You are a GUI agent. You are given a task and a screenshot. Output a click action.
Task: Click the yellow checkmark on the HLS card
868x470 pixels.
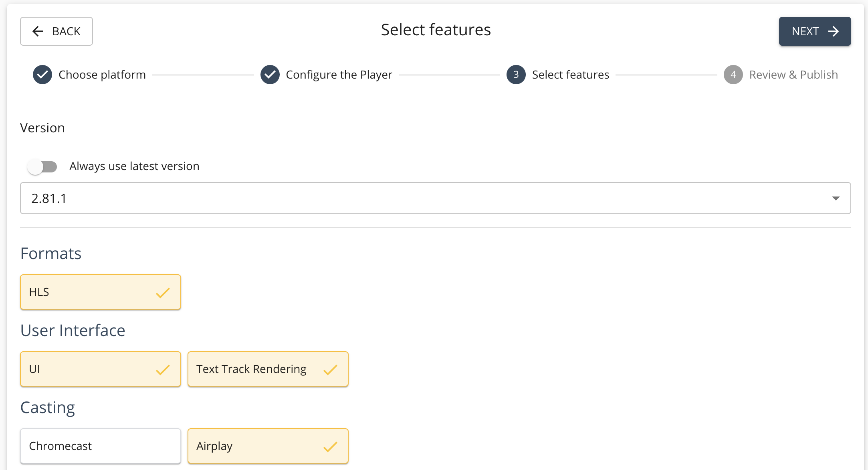pos(162,293)
